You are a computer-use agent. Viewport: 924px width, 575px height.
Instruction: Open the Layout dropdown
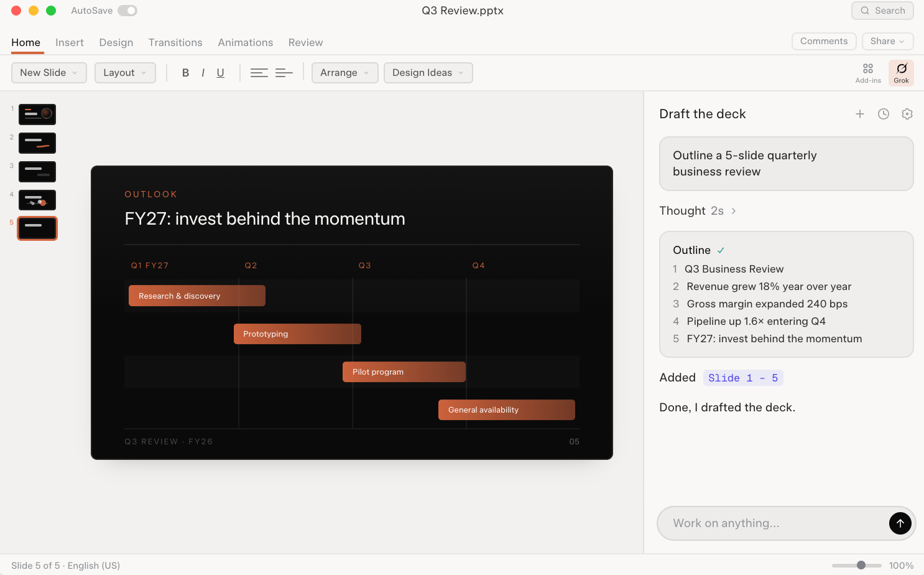click(x=125, y=73)
